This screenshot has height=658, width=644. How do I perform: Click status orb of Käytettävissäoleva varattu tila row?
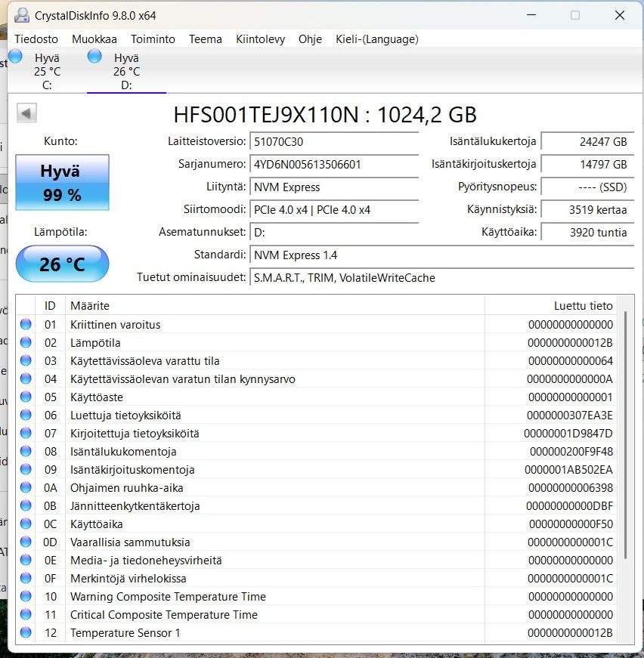(26, 360)
